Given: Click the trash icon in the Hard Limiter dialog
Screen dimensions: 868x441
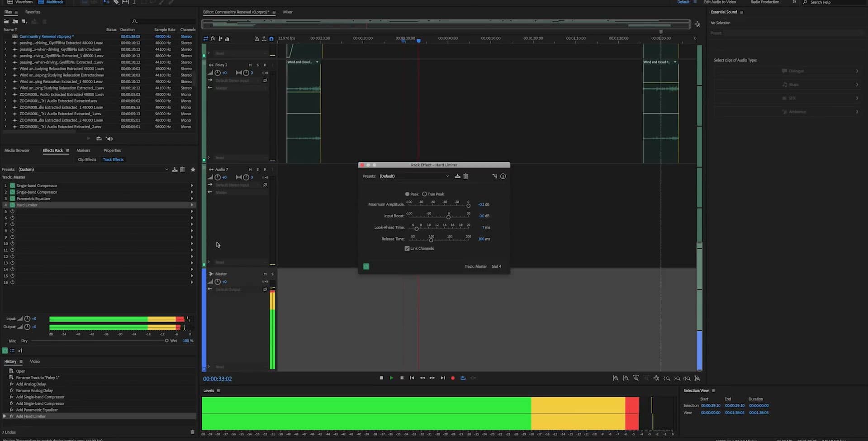Looking at the screenshot, I should (466, 176).
